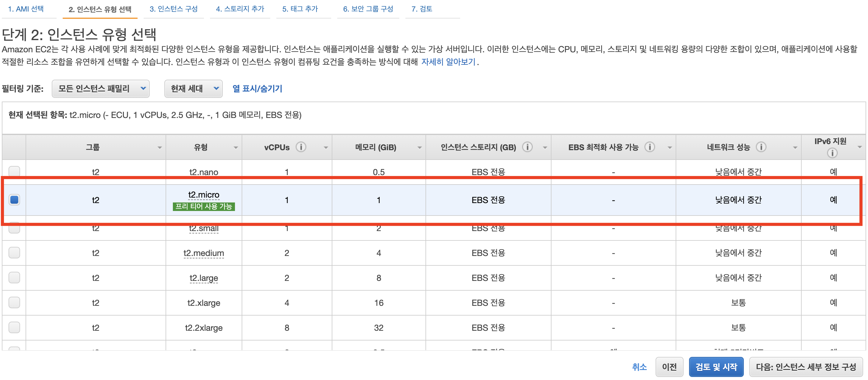Click the sort arrow in the 유형 column header
The height and width of the screenshot is (380, 868).
(x=236, y=148)
